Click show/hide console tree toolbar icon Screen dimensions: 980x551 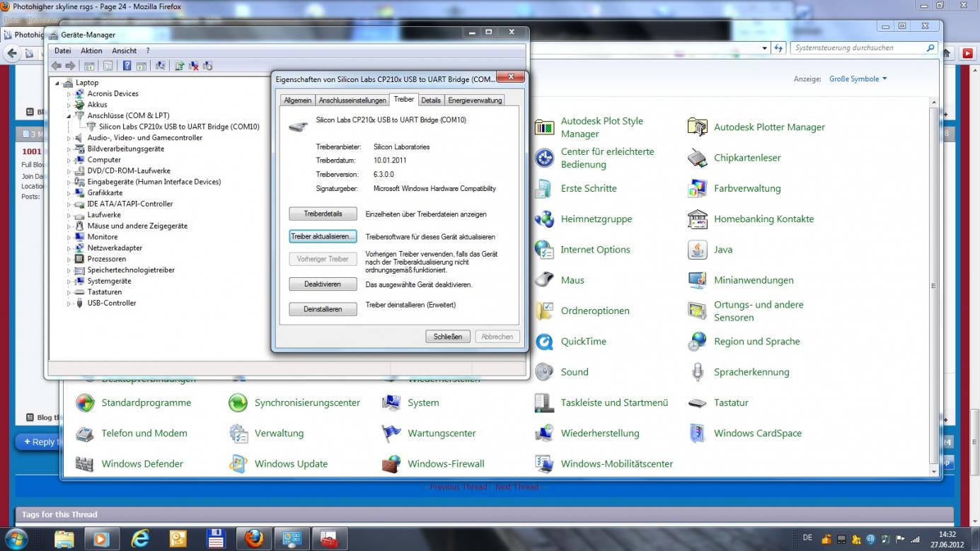coord(89,66)
